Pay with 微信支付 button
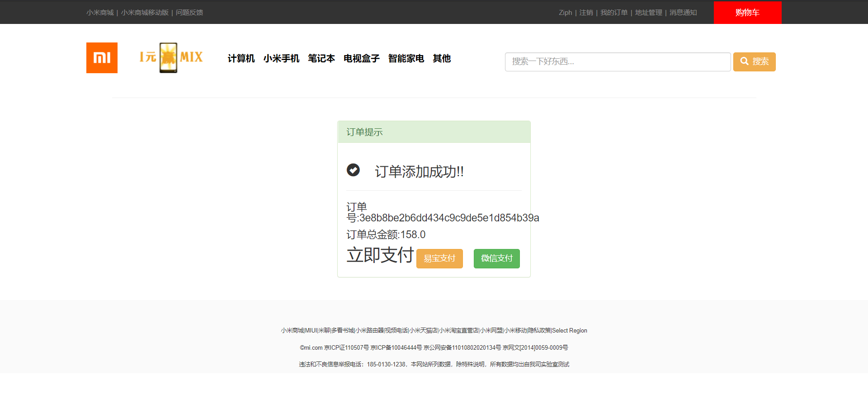 pos(496,258)
